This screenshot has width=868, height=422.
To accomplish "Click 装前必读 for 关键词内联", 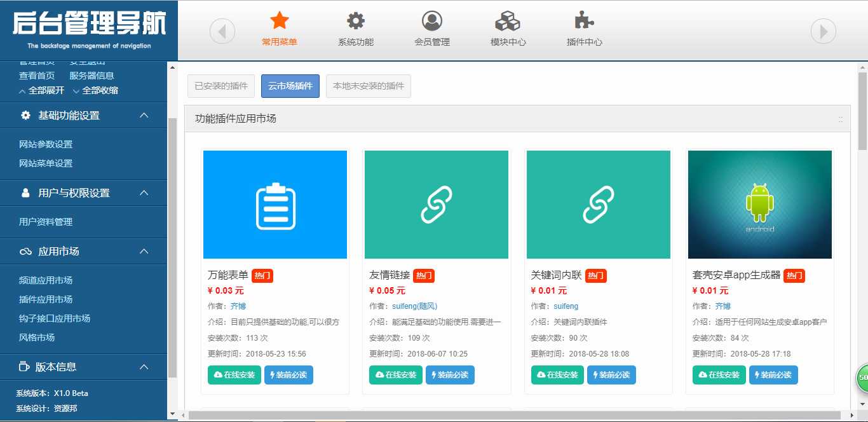I will tap(611, 375).
